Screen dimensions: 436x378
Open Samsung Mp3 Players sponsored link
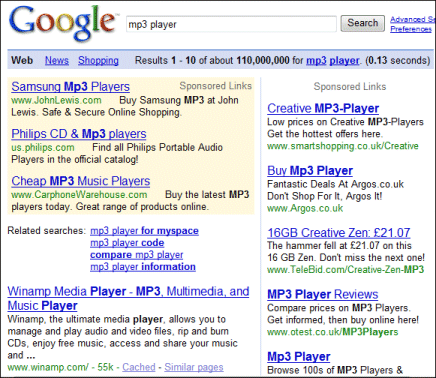point(70,87)
